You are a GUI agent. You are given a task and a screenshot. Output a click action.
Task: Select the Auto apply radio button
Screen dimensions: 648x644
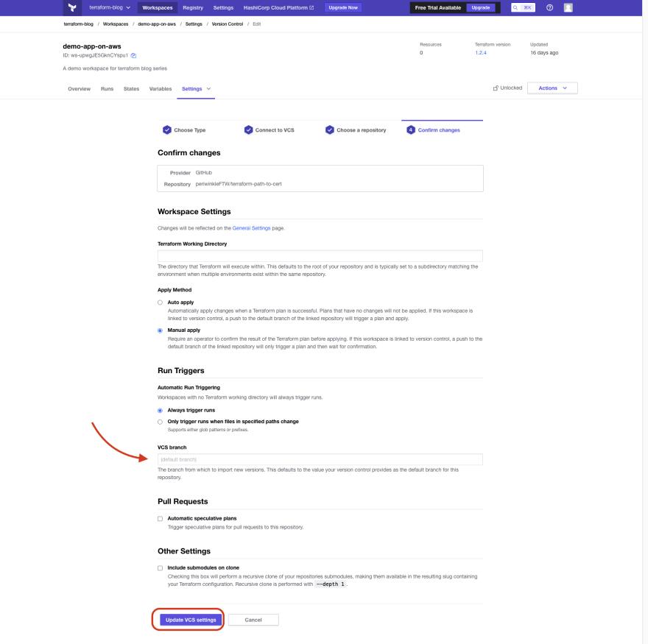pyautogui.click(x=160, y=302)
